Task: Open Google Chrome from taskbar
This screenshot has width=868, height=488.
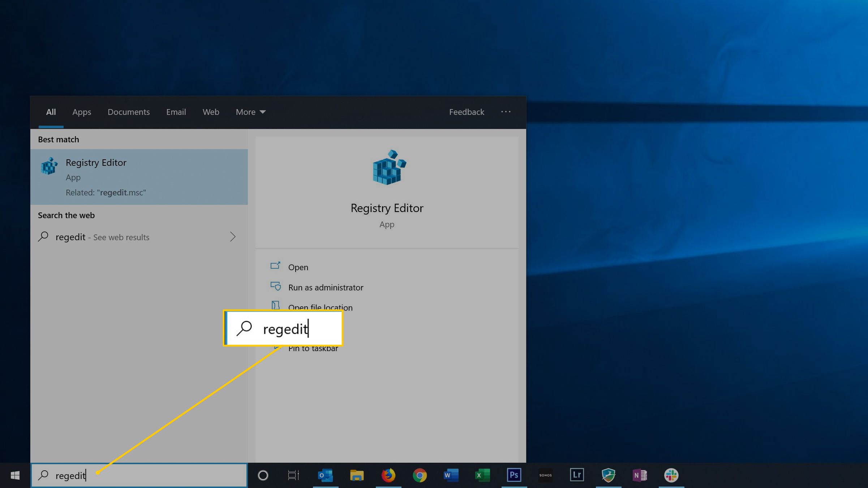Action: (419, 475)
